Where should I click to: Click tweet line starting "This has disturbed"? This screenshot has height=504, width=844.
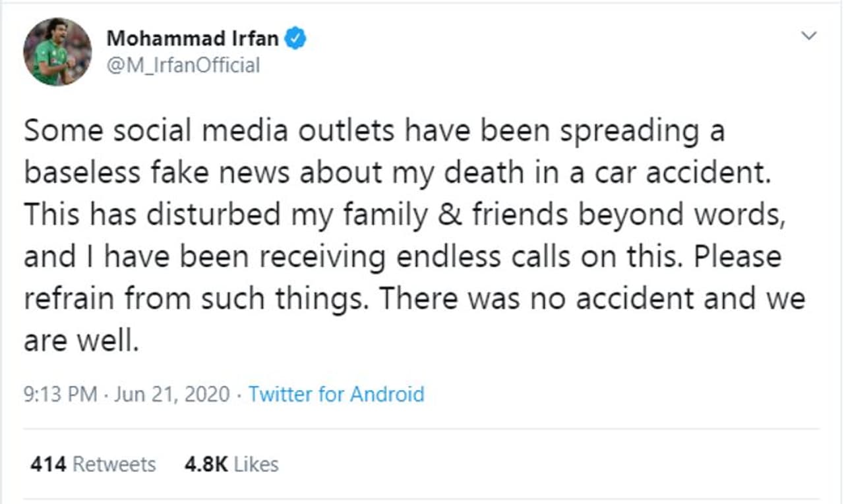click(404, 215)
